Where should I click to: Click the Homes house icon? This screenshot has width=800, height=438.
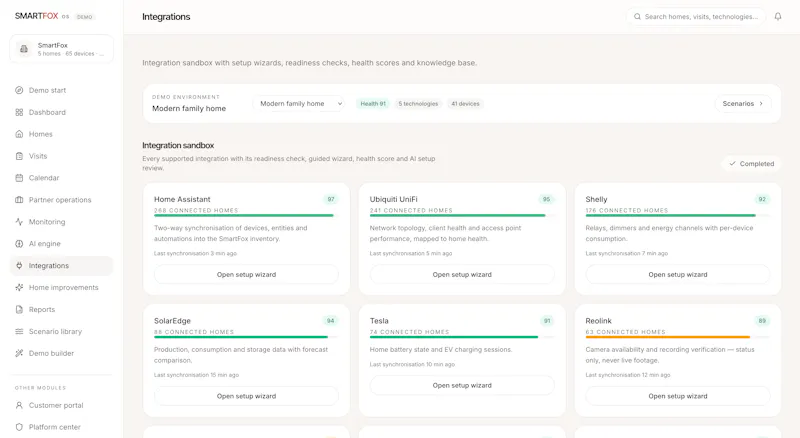19,134
